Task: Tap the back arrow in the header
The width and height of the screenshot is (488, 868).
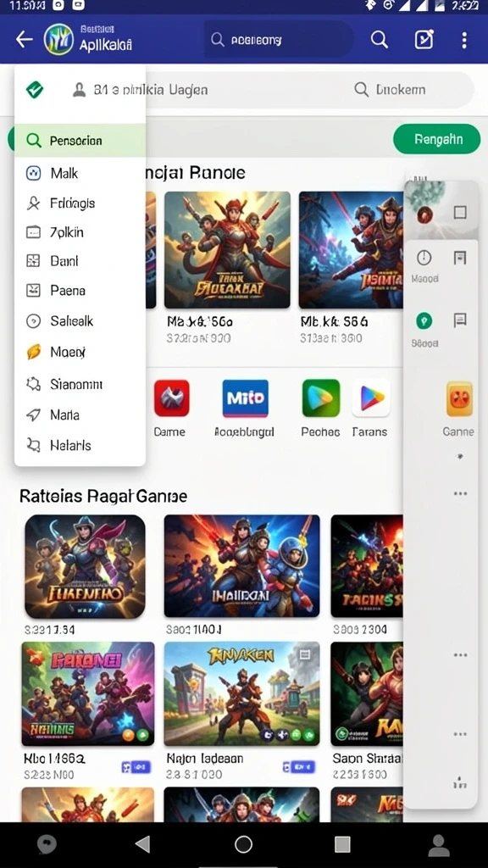Action: 25,40
